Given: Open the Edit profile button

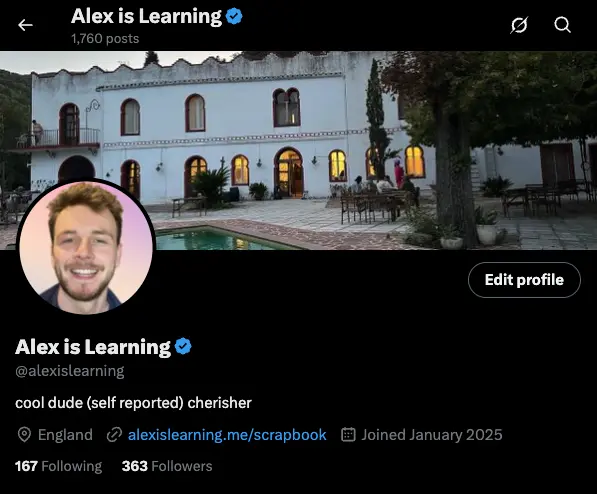Looking at the screenshot, I should pos(524,280).
